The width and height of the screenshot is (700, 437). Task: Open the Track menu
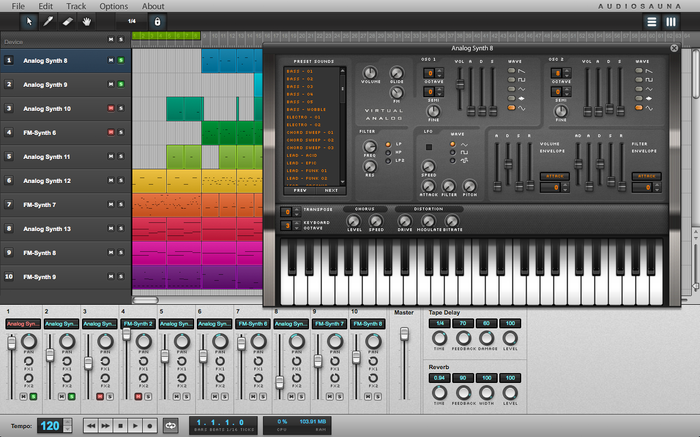76,6
